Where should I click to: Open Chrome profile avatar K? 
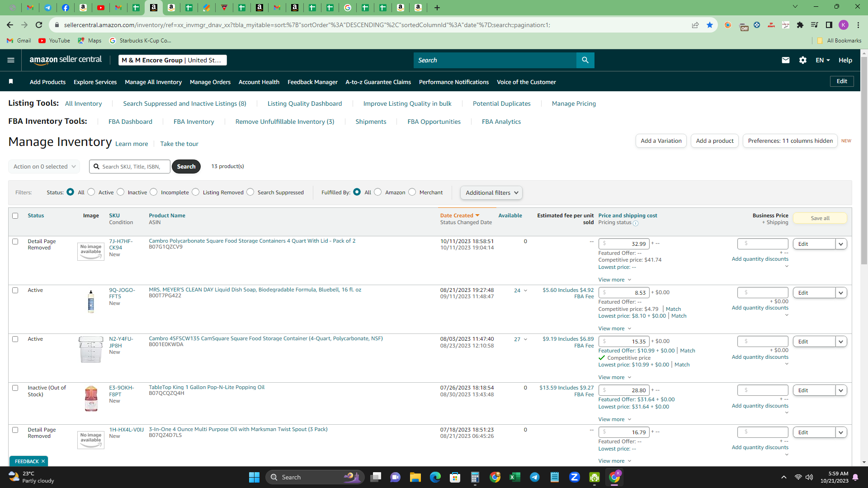pyautogui.click(x=843, y=25)
